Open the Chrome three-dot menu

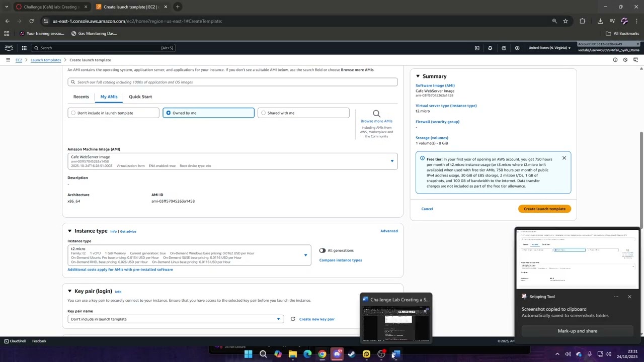pos(637,21)
